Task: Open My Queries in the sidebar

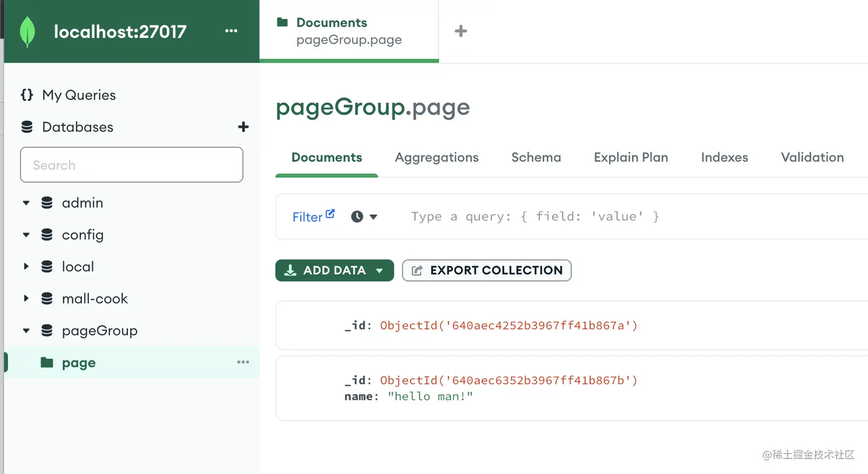Action: tap(79, 95)
